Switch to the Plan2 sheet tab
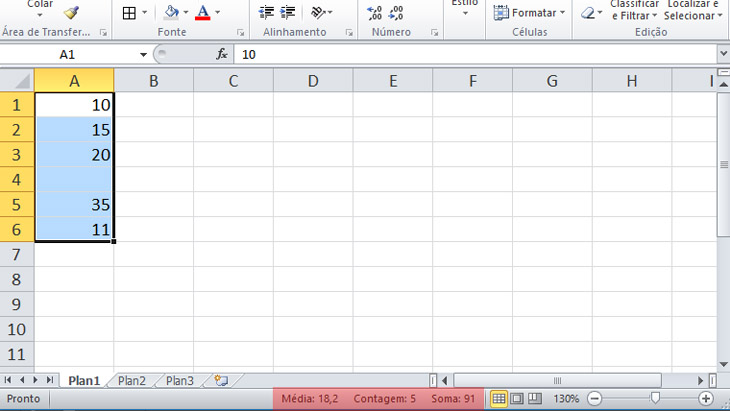This screenshot has width=730, height=411. tap(132, 380)
